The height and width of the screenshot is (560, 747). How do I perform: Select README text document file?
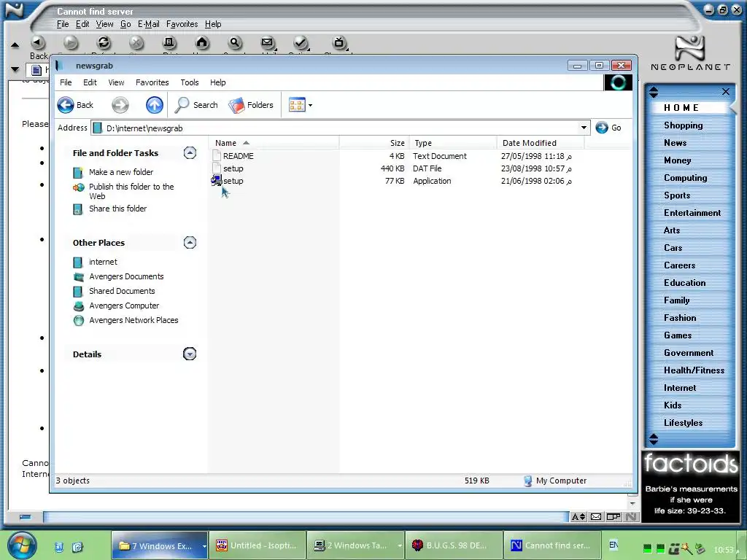click(x=239, y=156)
